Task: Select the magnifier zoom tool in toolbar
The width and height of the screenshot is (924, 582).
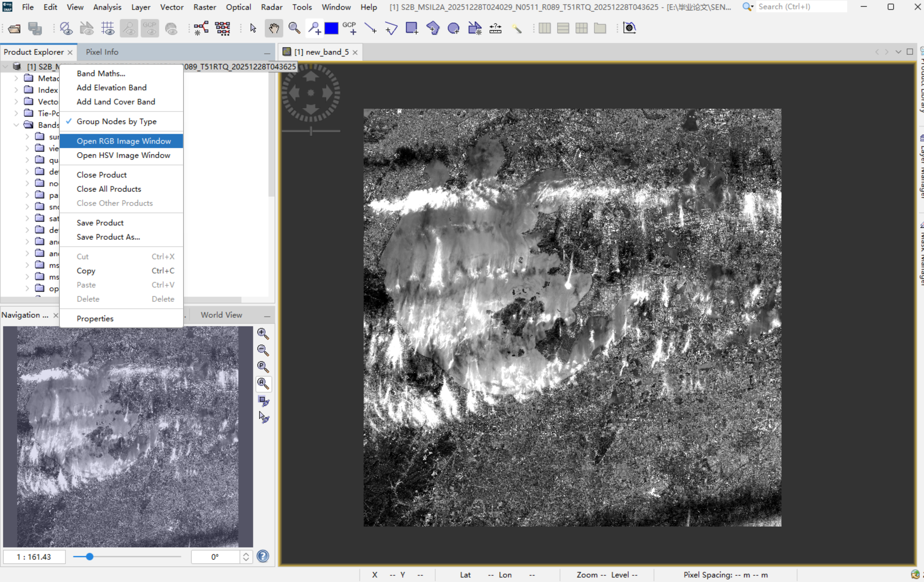Action: click(x=294, y=28)
